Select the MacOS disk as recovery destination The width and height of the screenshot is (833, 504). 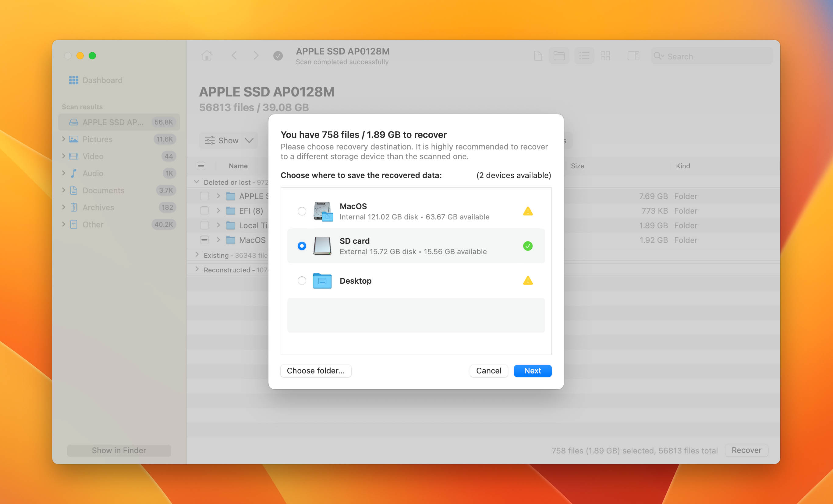click(x=302, y=211)
